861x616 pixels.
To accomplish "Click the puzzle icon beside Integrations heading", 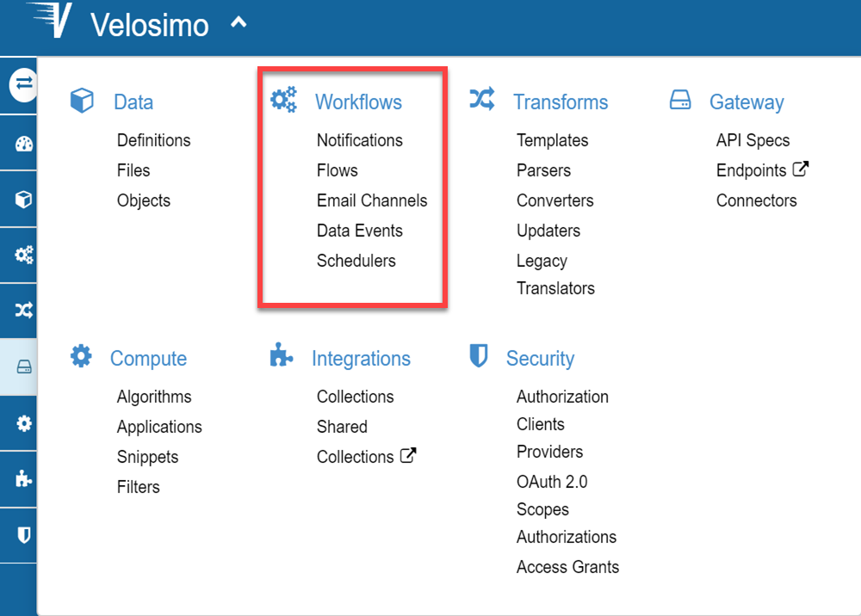I will [x=282, y=354].
